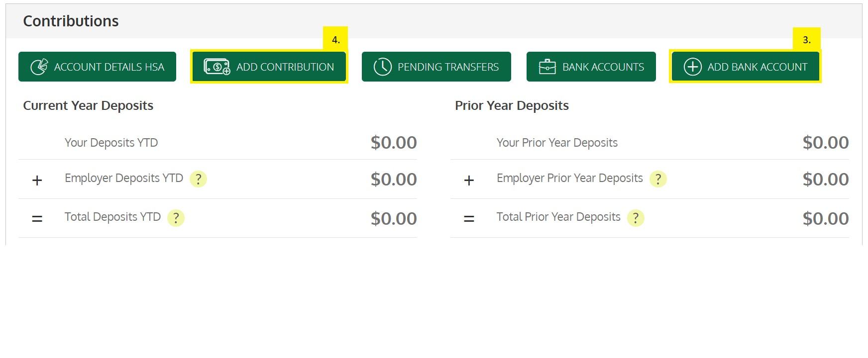Open help for Total Deposits YTD
The height and width of the screenshot is (358, 868).
pyautogui.click(x=176, y=218)
